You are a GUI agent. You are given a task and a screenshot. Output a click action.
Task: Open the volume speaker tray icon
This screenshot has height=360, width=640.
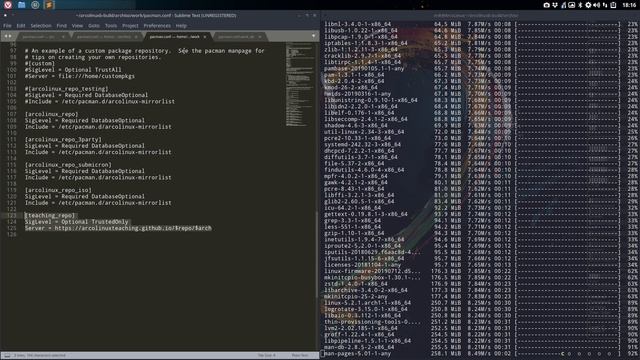point(597,5)
